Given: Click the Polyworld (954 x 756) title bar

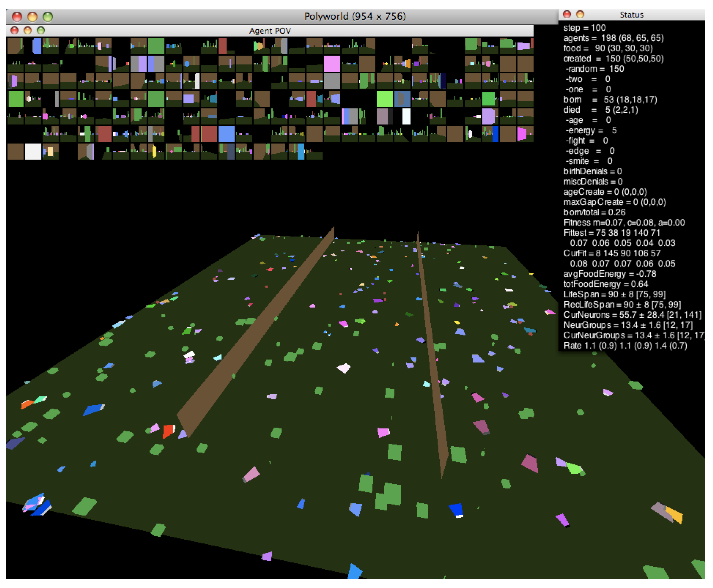Looking at the screenshot, I should pyautogui.click(x=354, y=16).
